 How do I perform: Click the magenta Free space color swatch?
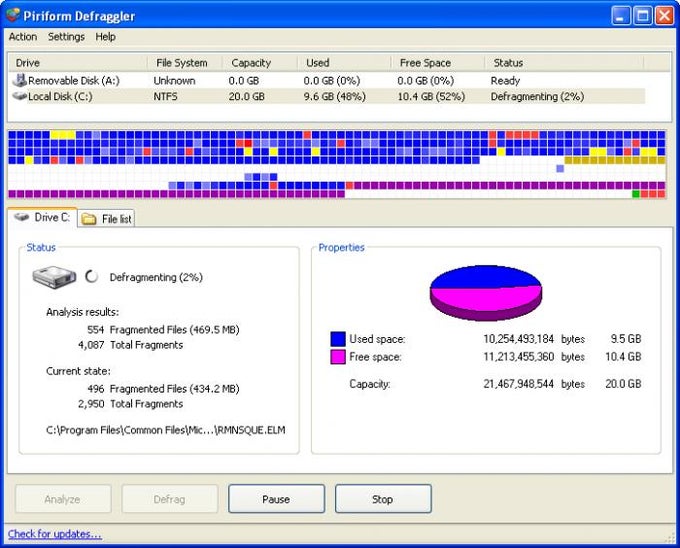point(338,357)
